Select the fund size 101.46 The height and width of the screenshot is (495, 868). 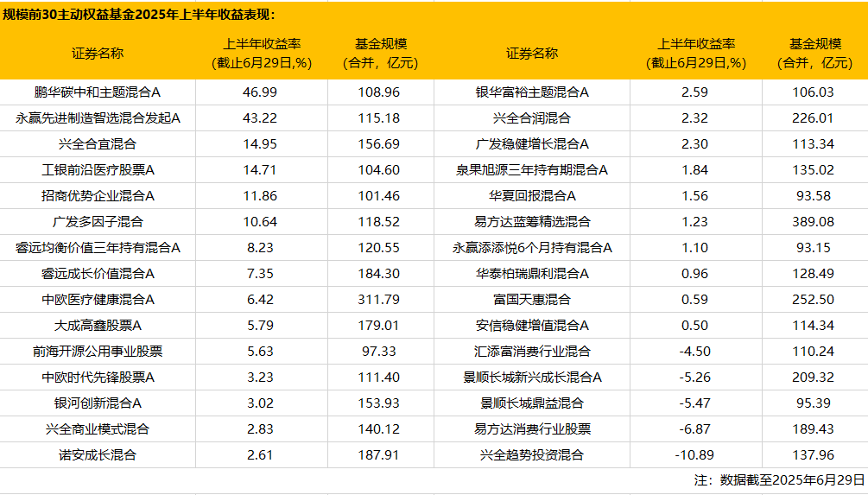(x=378, y=197)
